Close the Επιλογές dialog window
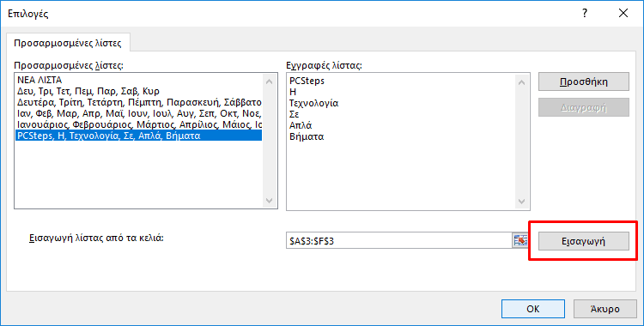The width and height of the screenshot is (644, 326). tap(623, 13)
